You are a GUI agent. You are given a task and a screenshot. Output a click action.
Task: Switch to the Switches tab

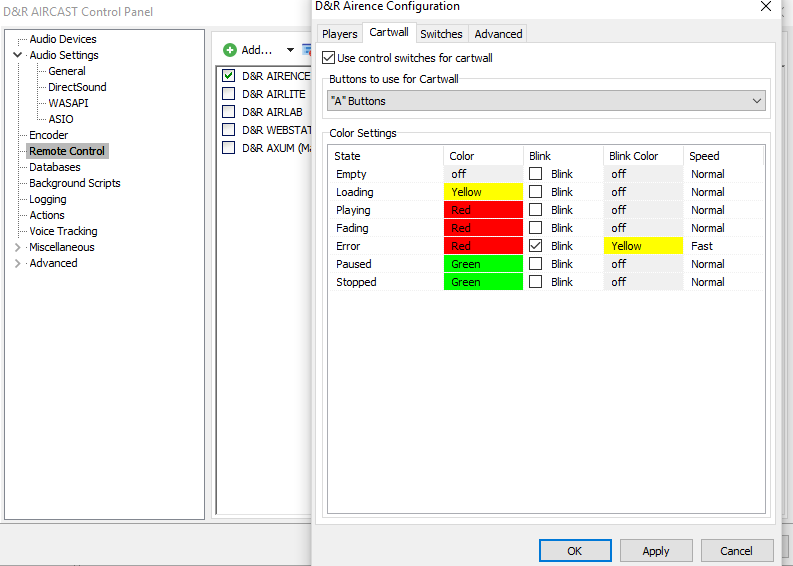click(441, 34)
